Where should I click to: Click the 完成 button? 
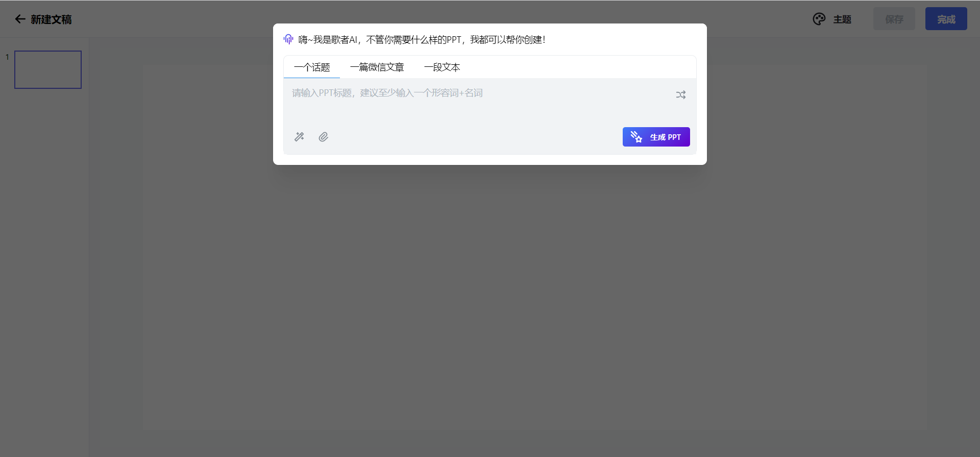tap(946, 19)
